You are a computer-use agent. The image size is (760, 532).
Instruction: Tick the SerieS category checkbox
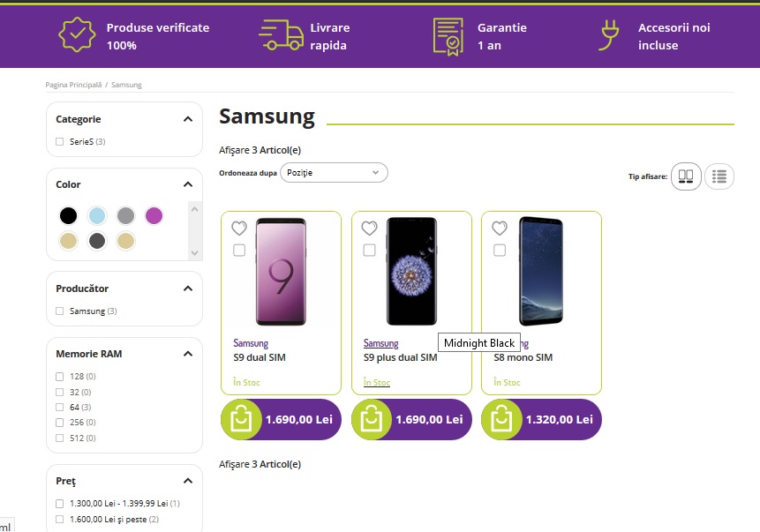click(60, 142)
